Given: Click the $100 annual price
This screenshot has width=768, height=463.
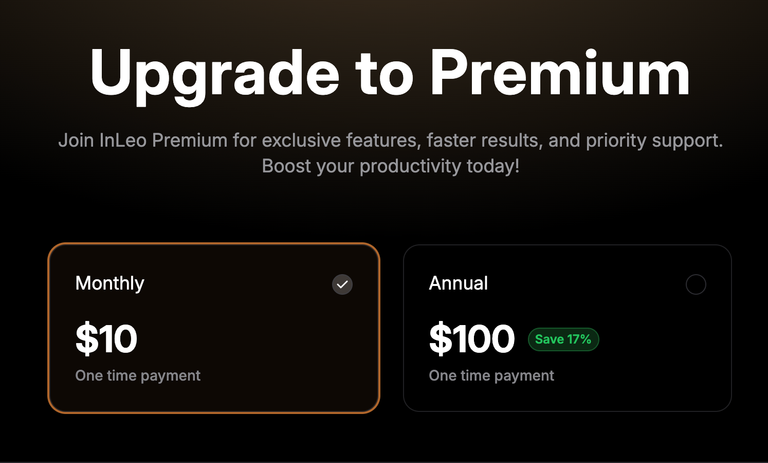Looking at the screenshot, I should tap(472, 339).
